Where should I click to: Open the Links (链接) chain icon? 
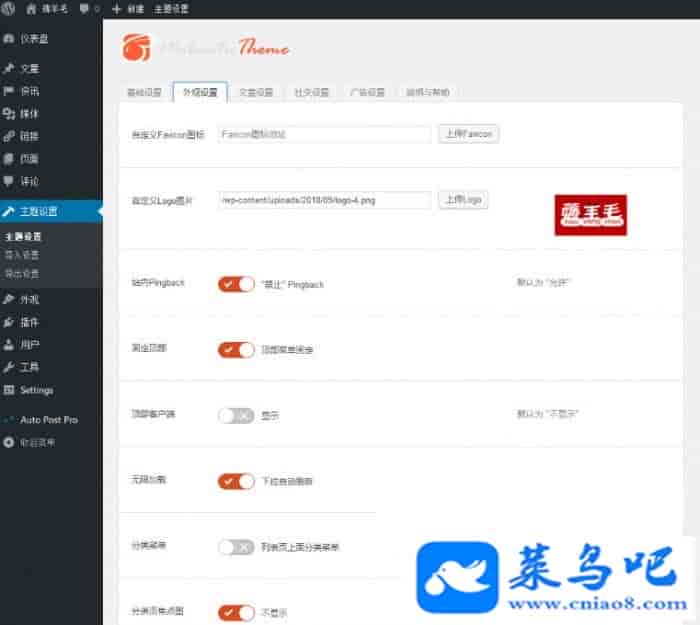[9, 136]
